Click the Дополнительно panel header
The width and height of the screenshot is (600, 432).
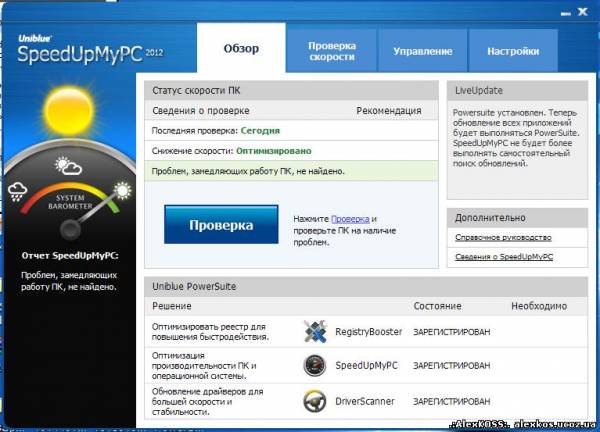(x=517, y=218)
